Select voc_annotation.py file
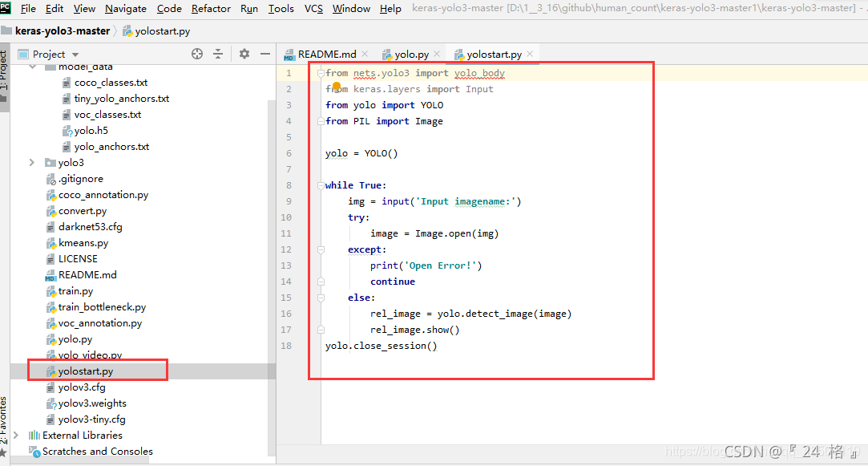This screenshot has width=868, height=466. pos(100,323)
